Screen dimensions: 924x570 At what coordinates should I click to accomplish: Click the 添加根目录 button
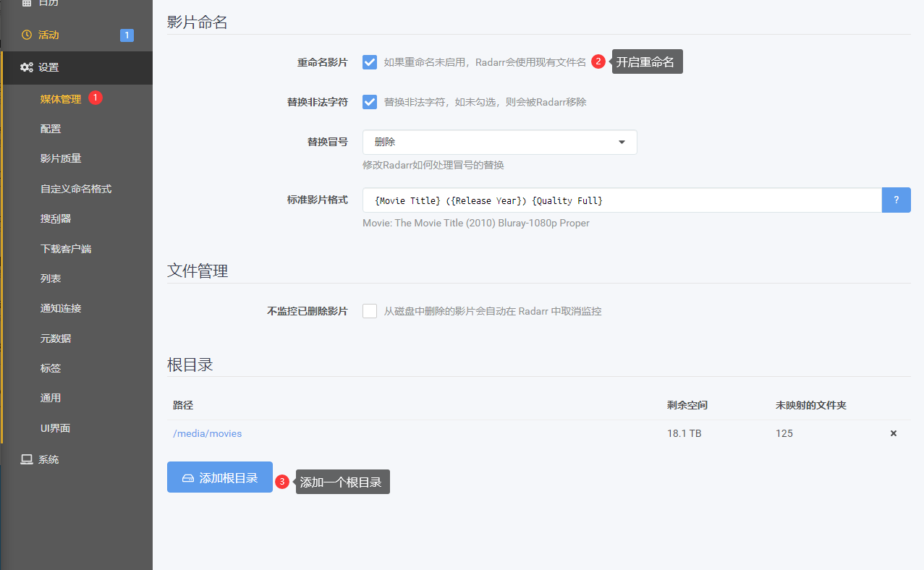click(x=220, y=477)
